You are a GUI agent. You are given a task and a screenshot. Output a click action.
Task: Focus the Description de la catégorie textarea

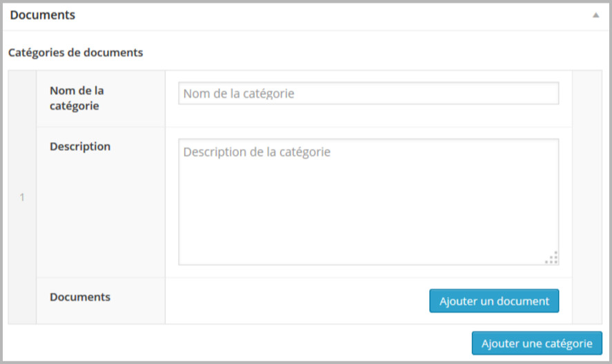(x=368, y=202)
